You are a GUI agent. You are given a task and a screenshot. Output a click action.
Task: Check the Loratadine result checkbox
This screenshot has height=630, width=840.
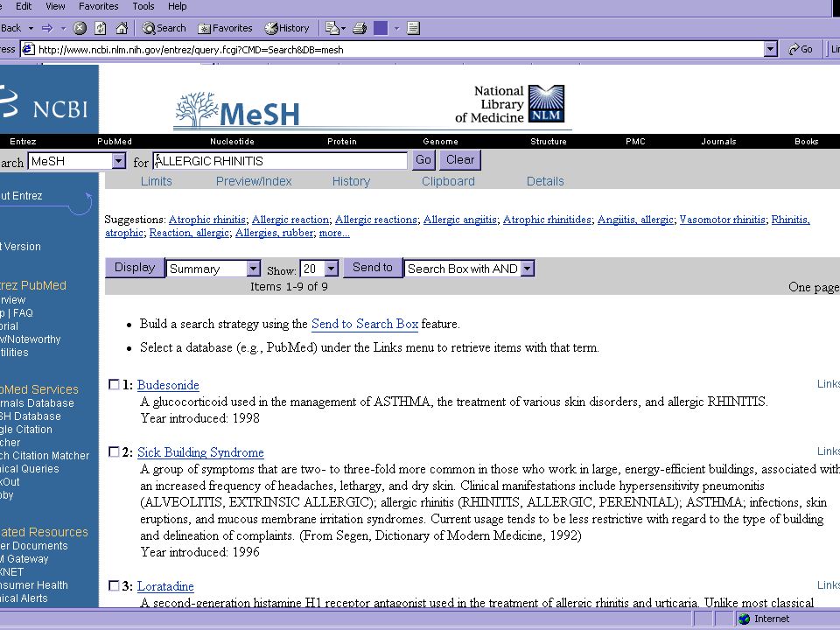point(114,585)
